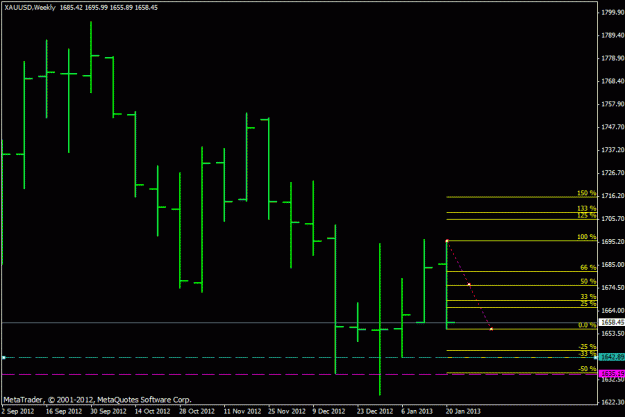Select the 50 % Fibonacci level label
This screenshot has width=625, height=417.
[x=588, y=281]
